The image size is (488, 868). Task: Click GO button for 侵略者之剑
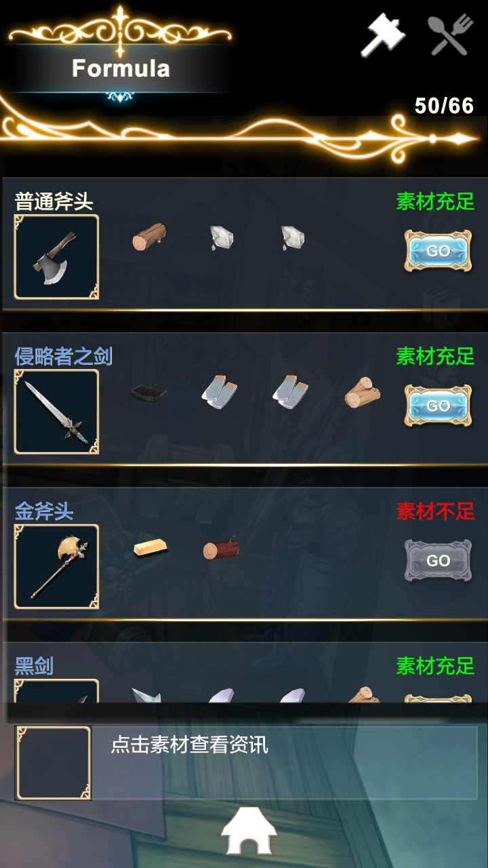[x=438, y=406]
